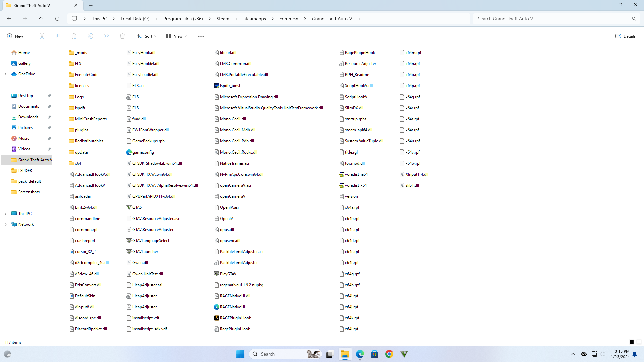Click the steamapps breadcrumb segment
Image resolution: width=644 pixels, height=362 pixels.
coord(255,19)
